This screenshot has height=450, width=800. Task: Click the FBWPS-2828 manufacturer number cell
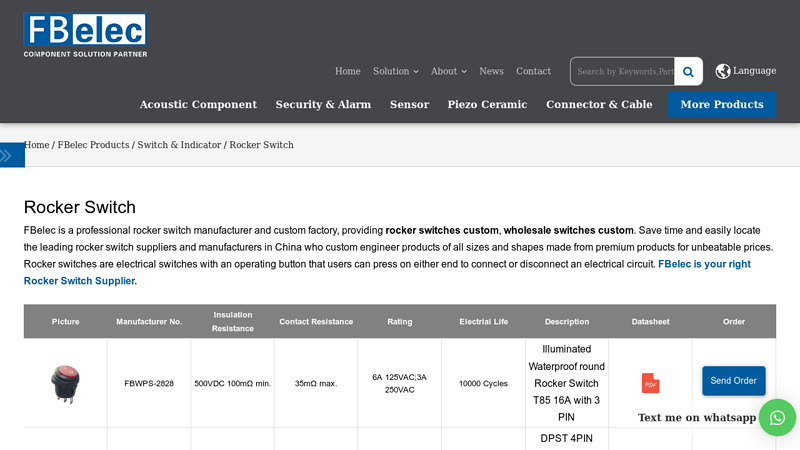149,383
